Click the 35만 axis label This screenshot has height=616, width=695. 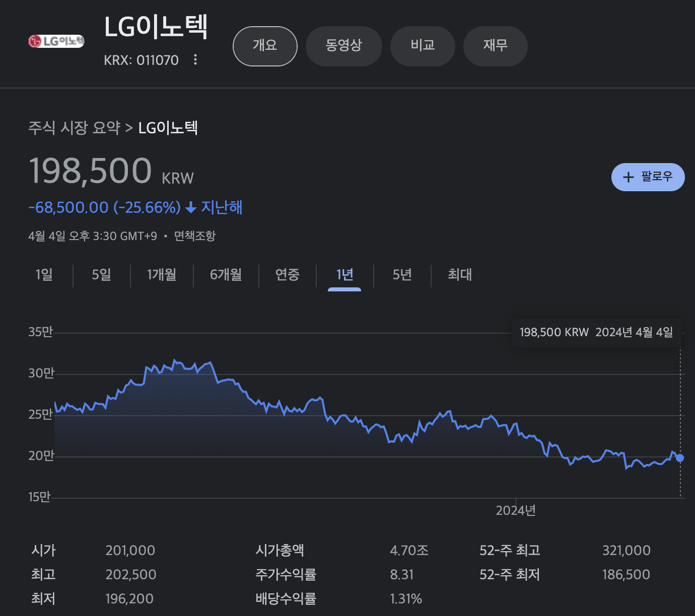(x=40, y=332)
